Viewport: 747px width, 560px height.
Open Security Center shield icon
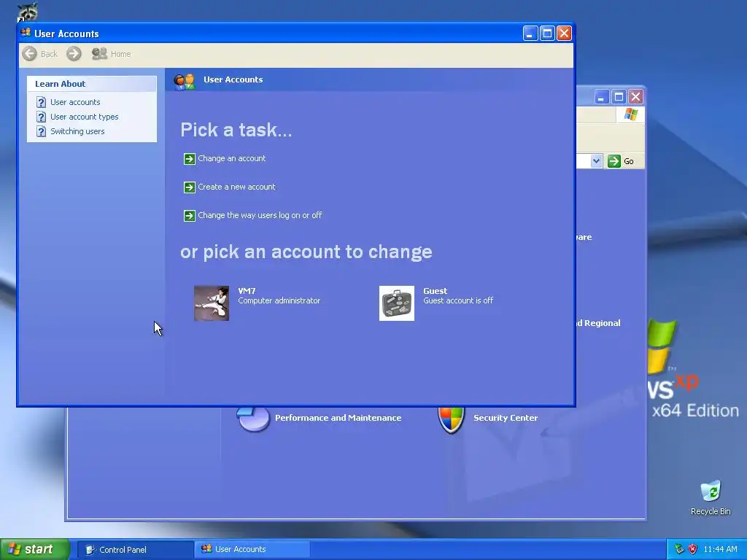(x=451, y=419)
